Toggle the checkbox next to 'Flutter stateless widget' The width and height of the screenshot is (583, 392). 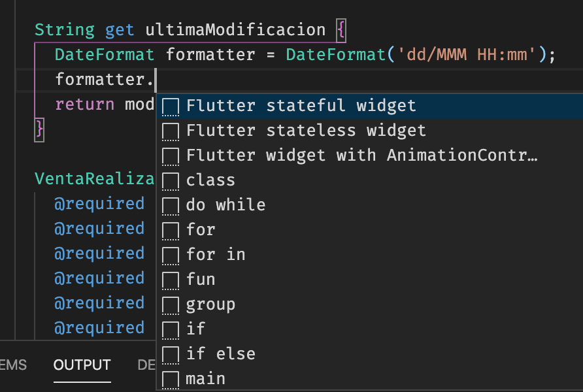tap(171, 130)
